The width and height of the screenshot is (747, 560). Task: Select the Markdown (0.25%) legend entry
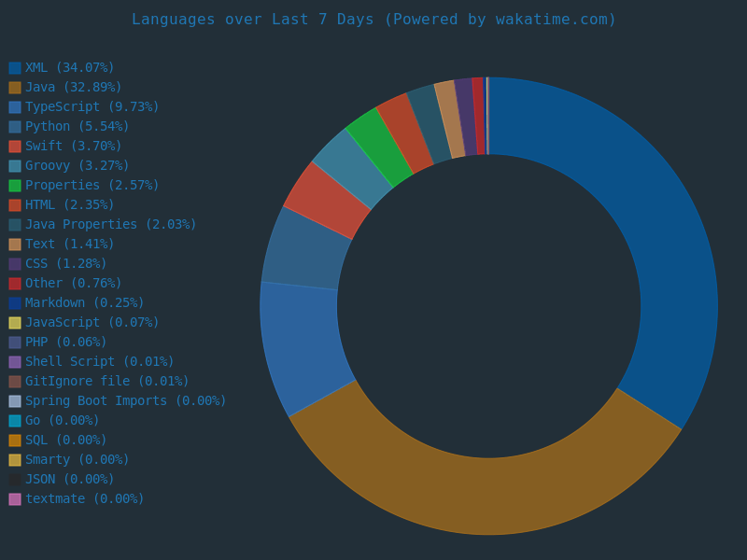[x=84, y=303]
